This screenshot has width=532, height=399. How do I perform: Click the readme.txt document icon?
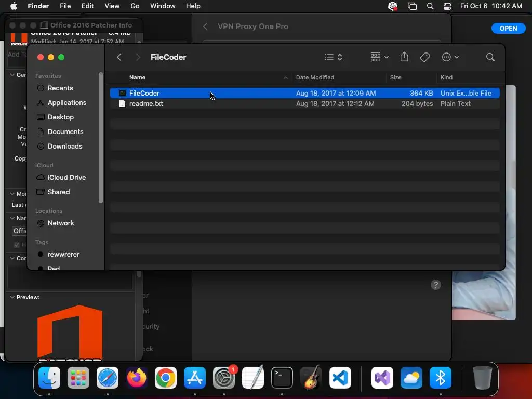(x=123, y=103)
